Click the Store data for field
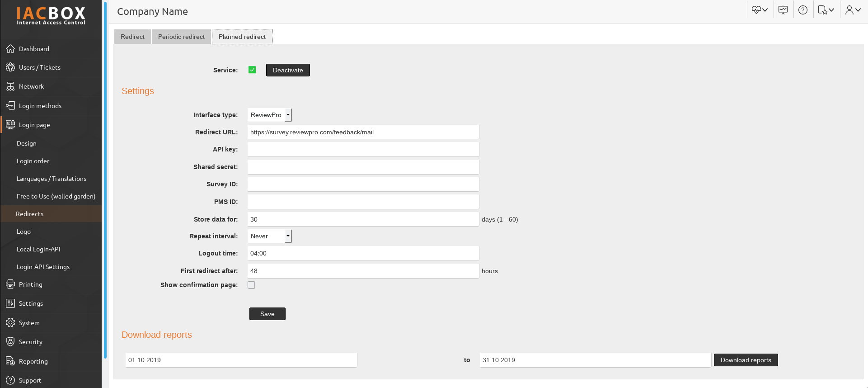868x388 pixels. (363, 219)
